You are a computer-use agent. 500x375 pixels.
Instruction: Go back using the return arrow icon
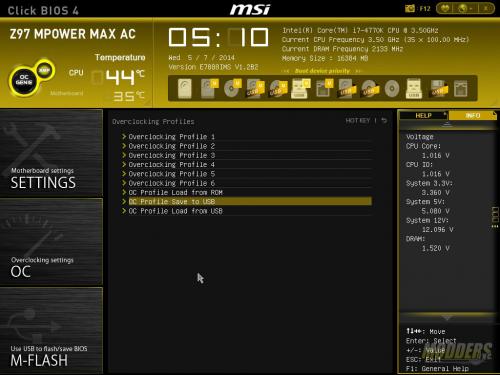[x=384, y=120]
